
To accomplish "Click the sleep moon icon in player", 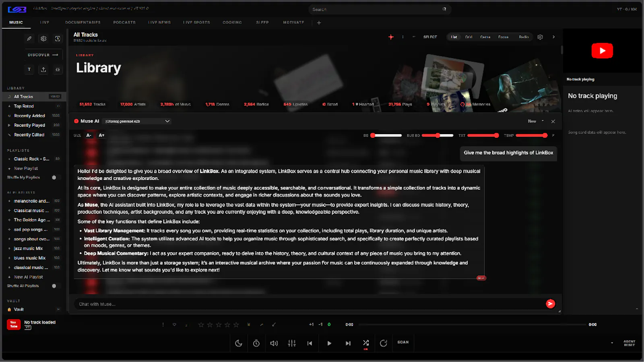I will 239,343.
